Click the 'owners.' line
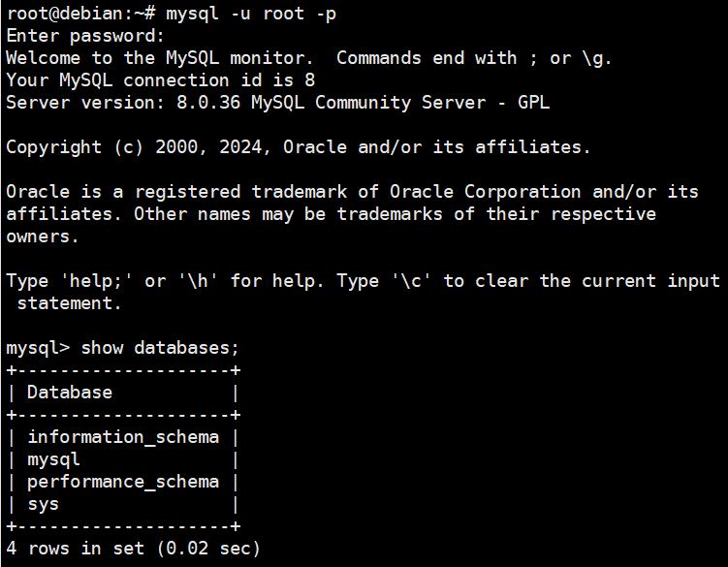This screenshot has width=728, height=567. (43, 236)
